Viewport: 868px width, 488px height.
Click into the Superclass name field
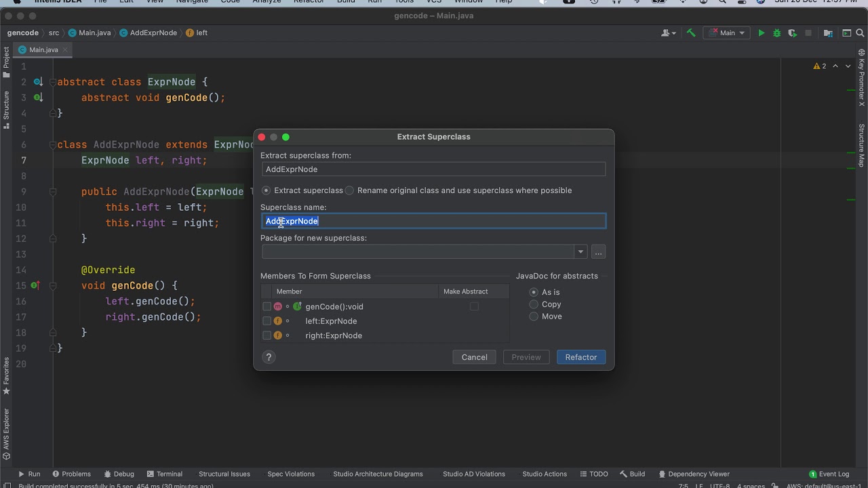pos(433,221)
